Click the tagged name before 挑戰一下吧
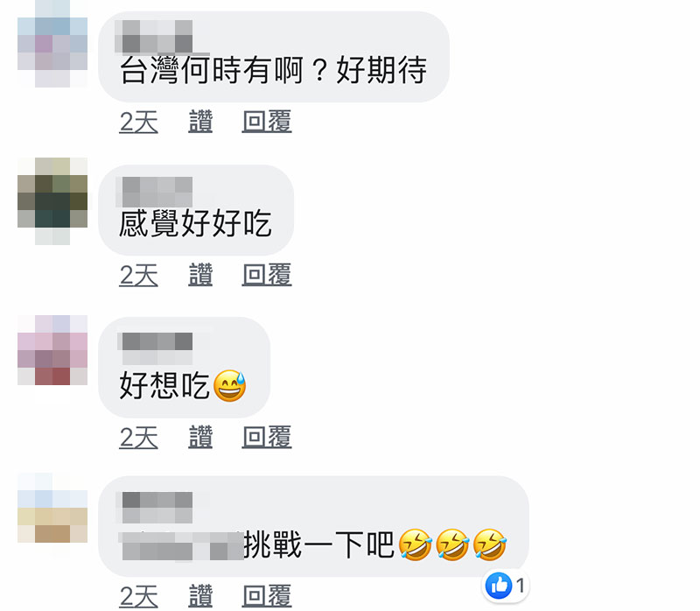Image resolution: width=700 pixels, height=611 pixels. (181, 546)
